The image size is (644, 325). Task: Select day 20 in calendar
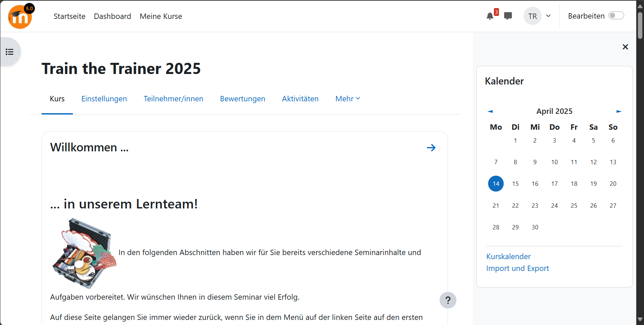[x=613, y=184]
